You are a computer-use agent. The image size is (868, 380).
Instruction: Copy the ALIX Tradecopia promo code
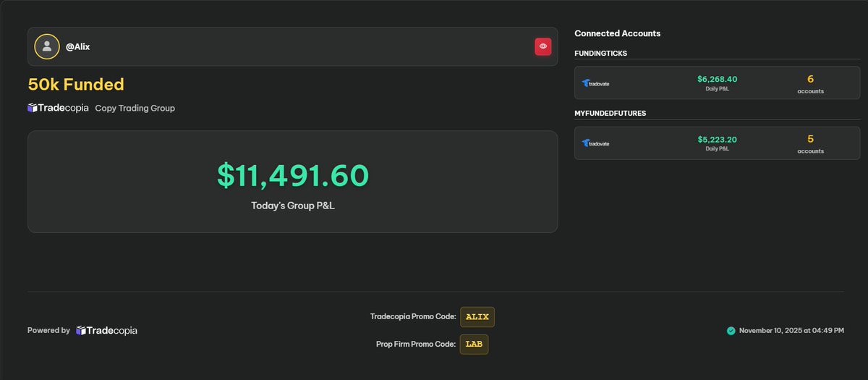pyautogui.click(x=477, y=317)
